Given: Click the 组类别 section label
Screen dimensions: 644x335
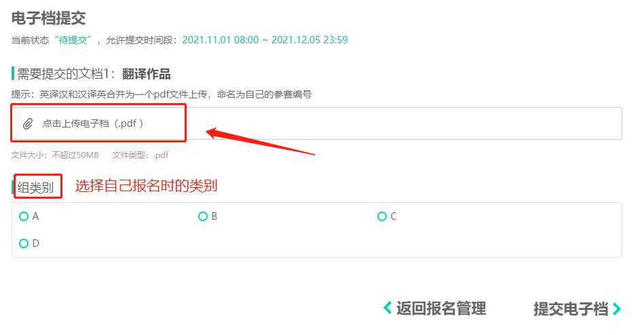Looking at the screenshot, I should (36, 188).
